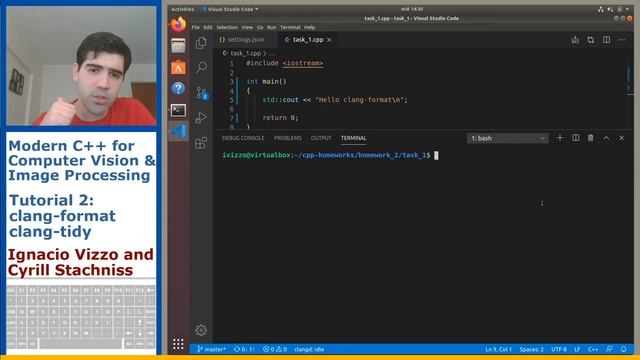The width and height of the screenshot is (640, 360).
Task: Click the network icon in the system tray
Action: (601, 9)
